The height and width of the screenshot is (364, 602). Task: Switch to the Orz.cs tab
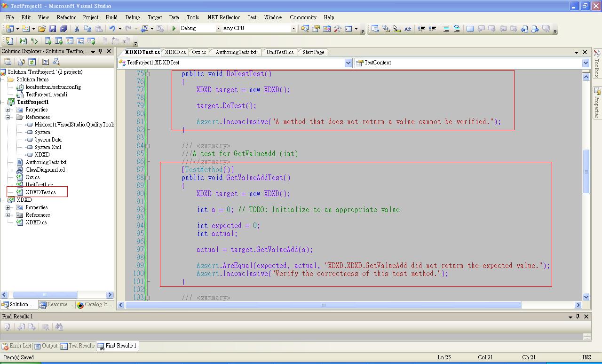[199, 52]
